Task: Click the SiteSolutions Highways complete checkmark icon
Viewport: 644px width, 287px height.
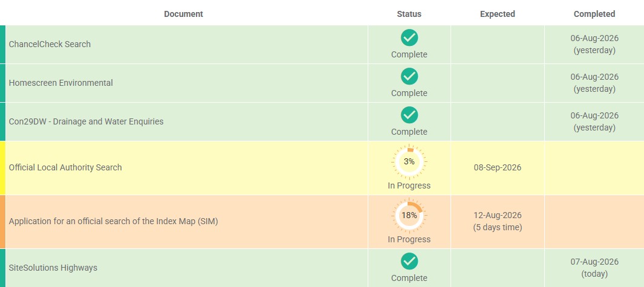Action: [x=409, y=261]
